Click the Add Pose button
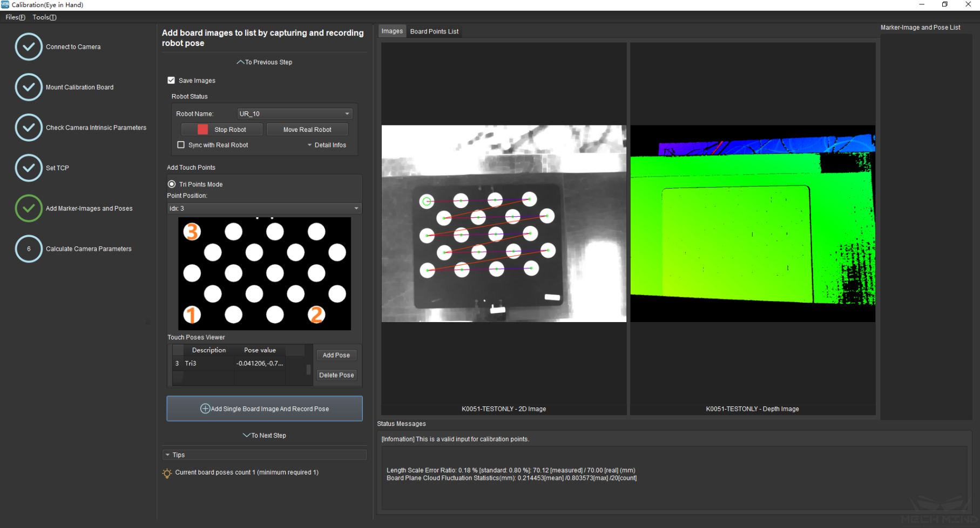Viewport: 980px width, 528px height. point(336,355)
